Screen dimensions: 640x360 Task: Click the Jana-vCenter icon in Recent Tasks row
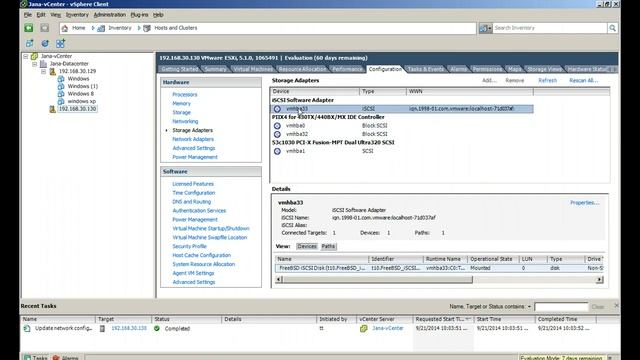click(x=363, y=328)
